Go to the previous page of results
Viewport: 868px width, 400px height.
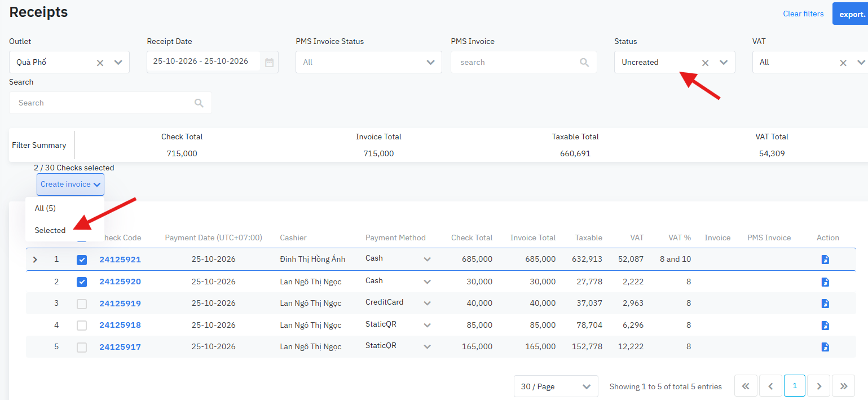(x=770, y=386)
